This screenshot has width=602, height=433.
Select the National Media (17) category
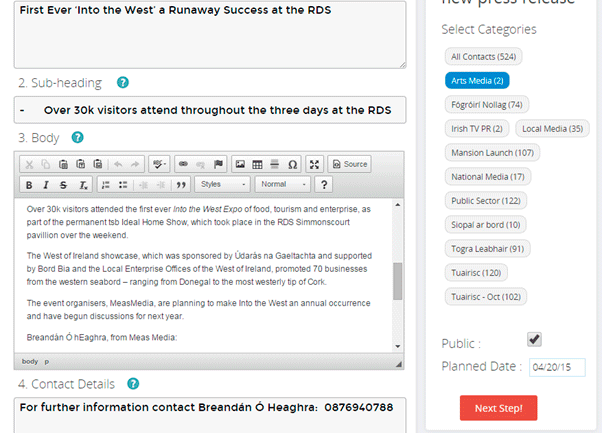point(488,176)
